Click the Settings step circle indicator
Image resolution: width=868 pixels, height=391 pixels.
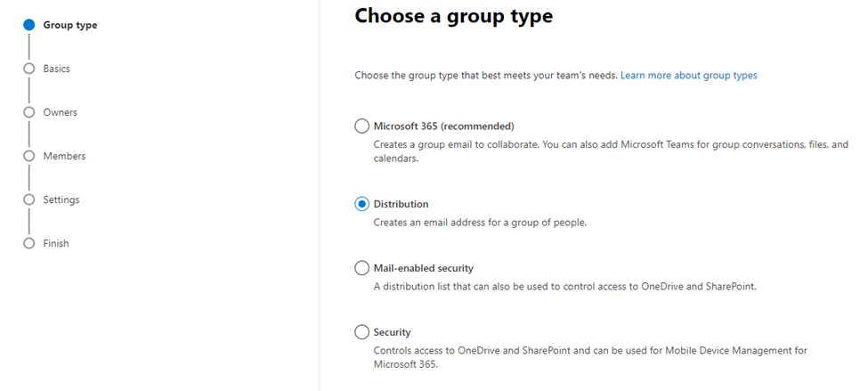tap(28, 200)
